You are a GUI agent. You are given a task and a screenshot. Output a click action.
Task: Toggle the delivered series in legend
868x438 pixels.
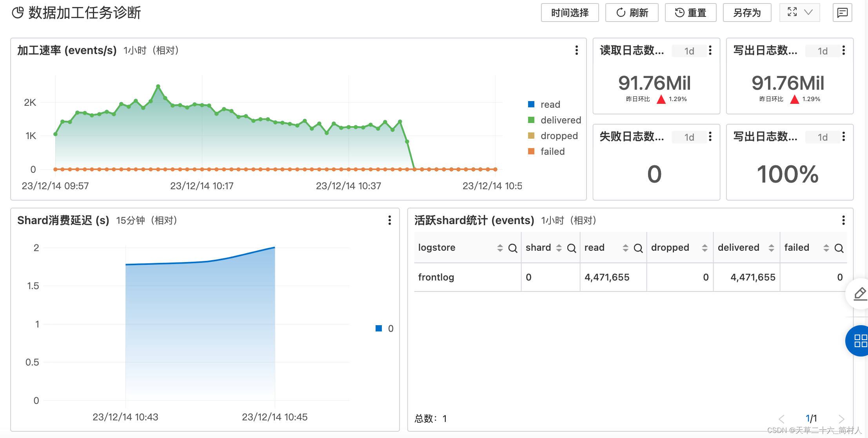click(x=554, y=120)
